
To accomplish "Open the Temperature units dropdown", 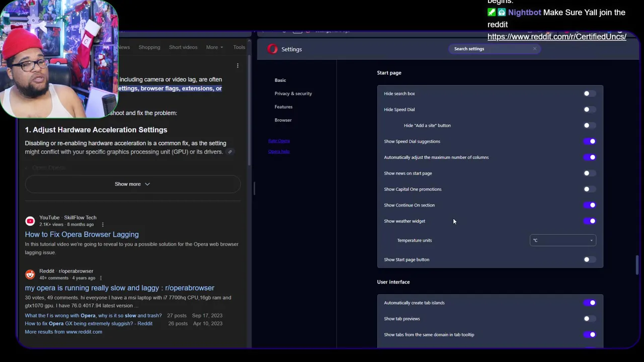I will pyautogui.click(x=563, y=240).
